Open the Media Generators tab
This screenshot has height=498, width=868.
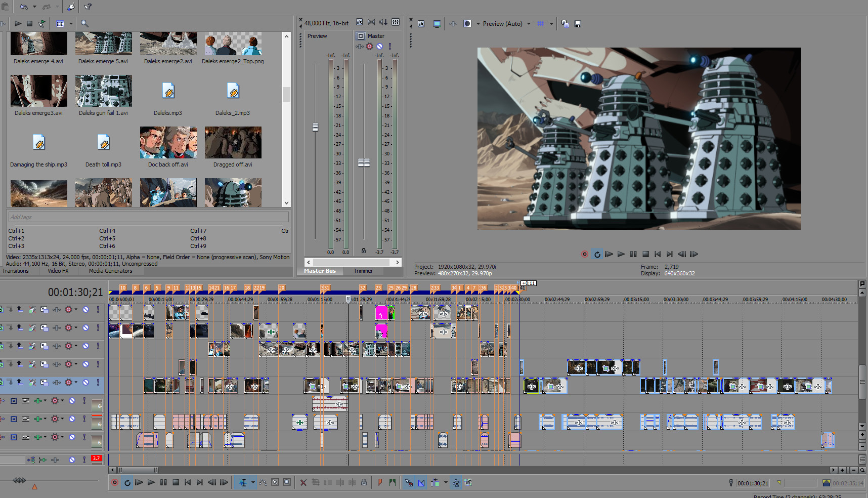click(110, 271)
